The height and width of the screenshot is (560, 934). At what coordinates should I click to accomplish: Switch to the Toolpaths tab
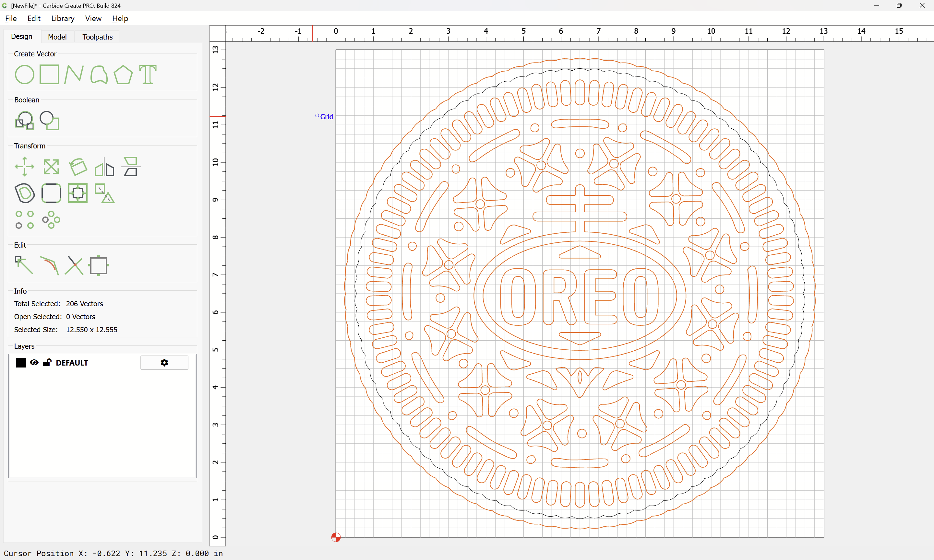(97, 37)
